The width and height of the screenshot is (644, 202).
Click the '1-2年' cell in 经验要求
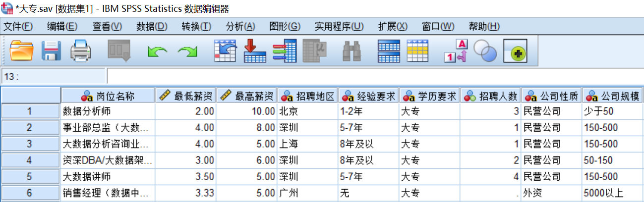click(x=369, y=111)
